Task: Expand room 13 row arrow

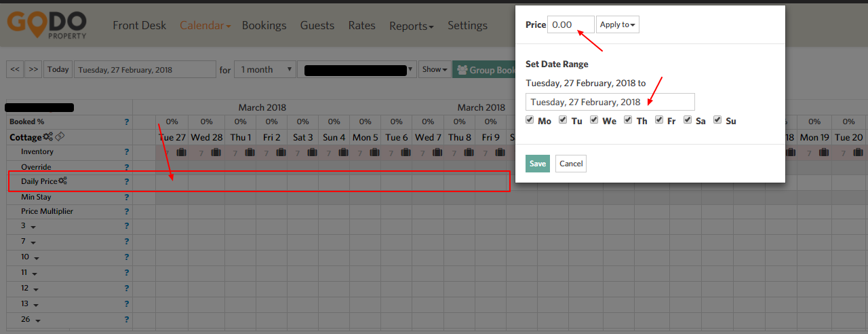Action: pyautogui.click(x=37, y=305)
